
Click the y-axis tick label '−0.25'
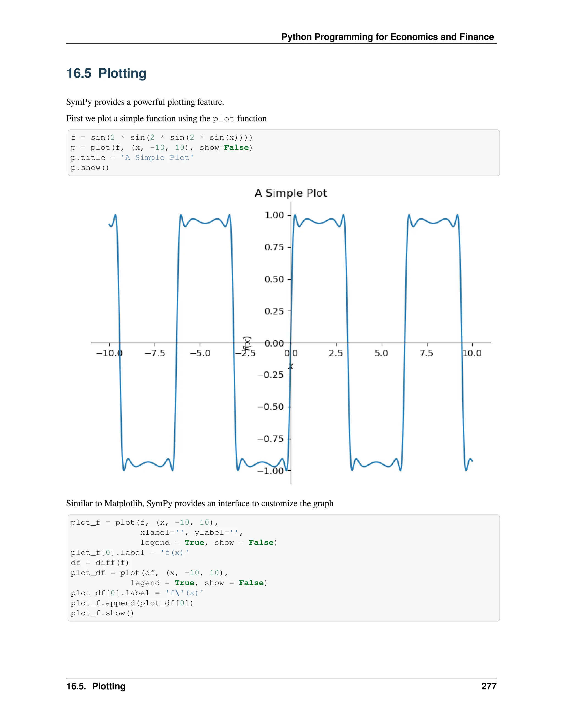(271, 375)
